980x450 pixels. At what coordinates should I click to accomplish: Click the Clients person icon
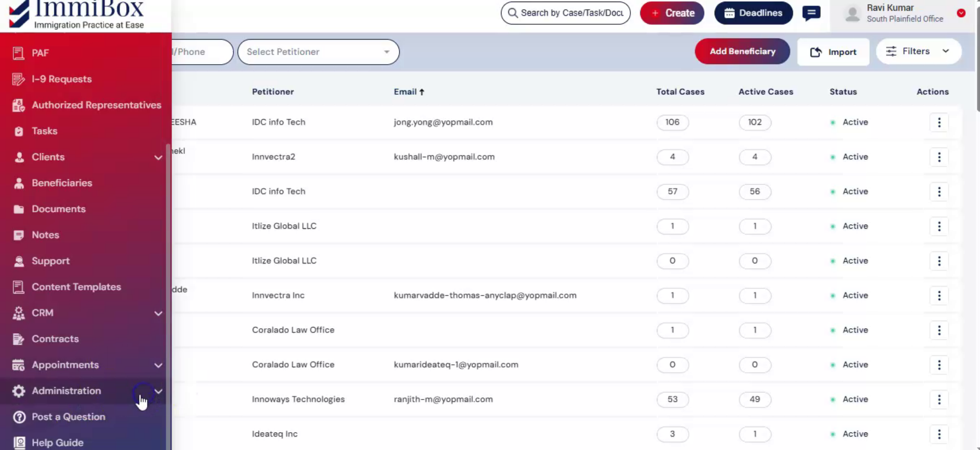click(19, 157)
